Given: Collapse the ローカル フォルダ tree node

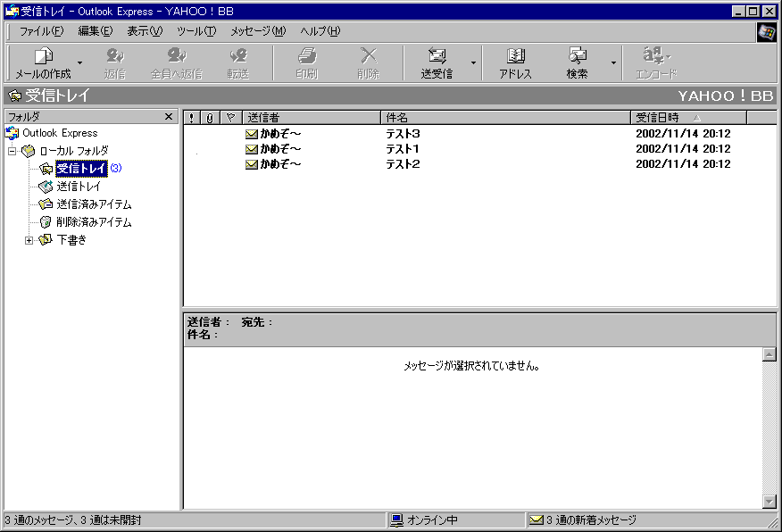Looking at the screenshot, I should 12,151.
